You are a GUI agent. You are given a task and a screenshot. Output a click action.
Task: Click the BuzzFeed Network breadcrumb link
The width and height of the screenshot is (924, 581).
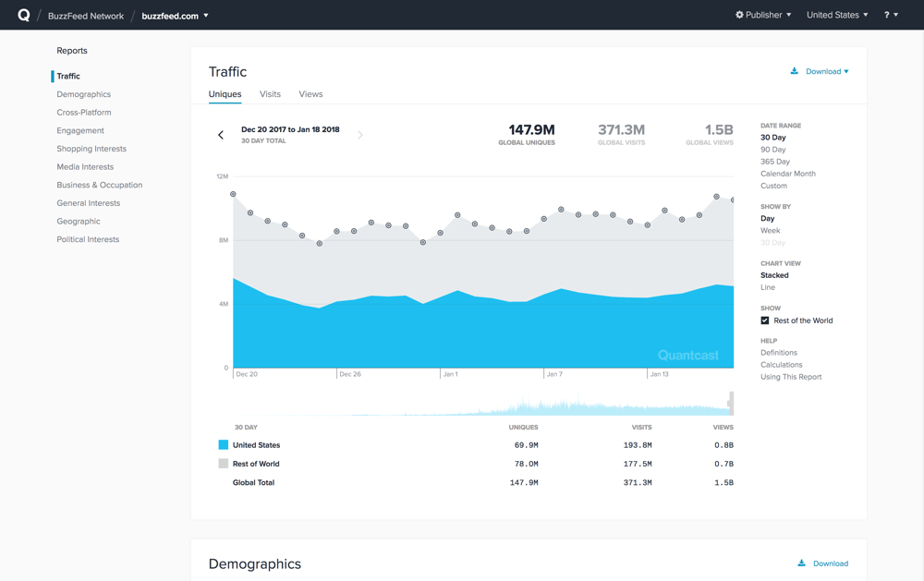(x=86, y=16)
